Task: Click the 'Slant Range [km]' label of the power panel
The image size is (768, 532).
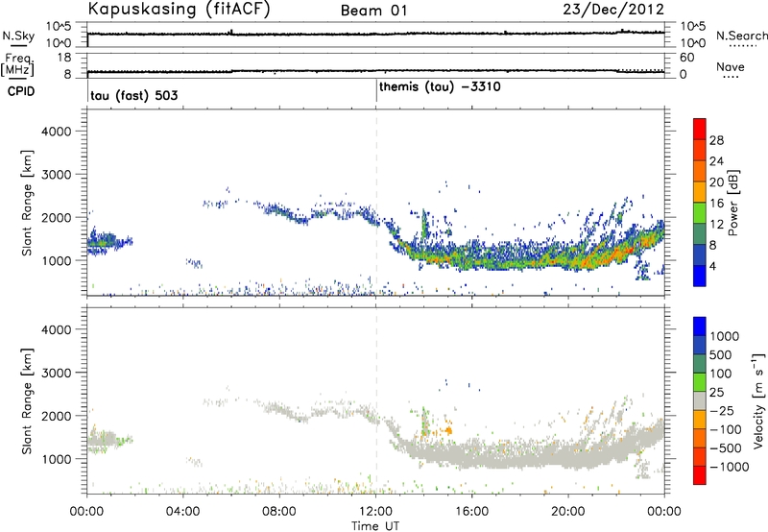Action: coord(27,203)
